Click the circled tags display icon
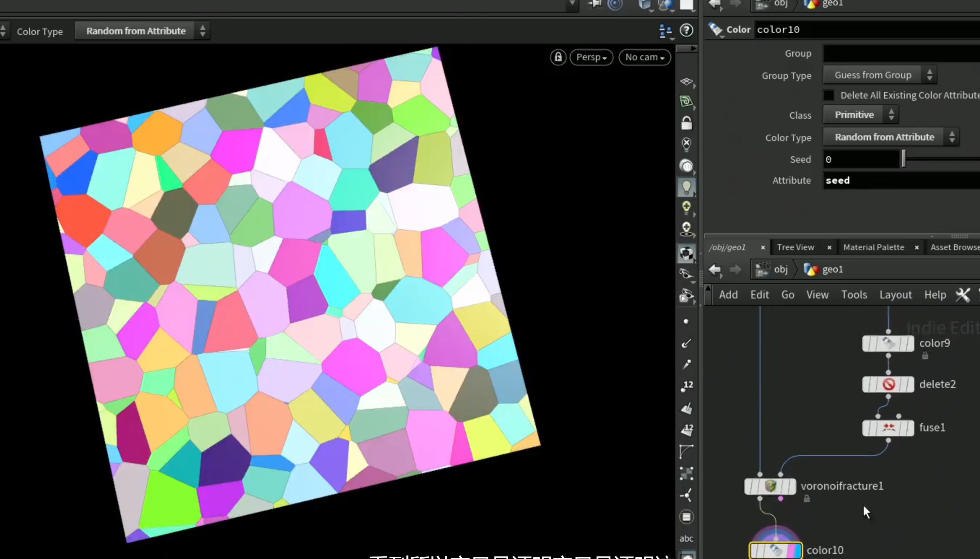This screenshot has height=559, width=980. (686, 517)
